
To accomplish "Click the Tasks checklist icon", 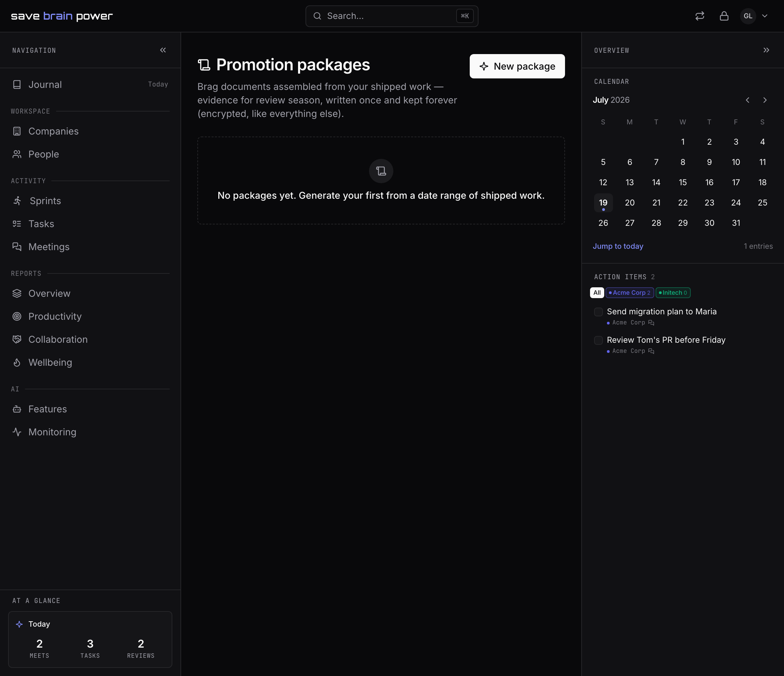I will 17,224.
